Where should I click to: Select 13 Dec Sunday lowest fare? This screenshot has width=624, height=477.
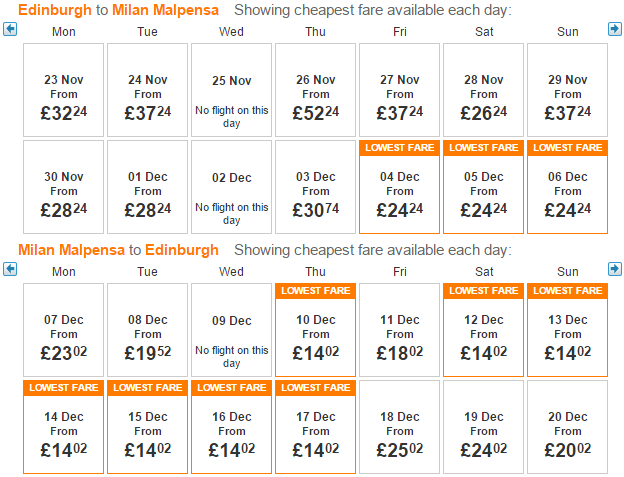(567, 330)
